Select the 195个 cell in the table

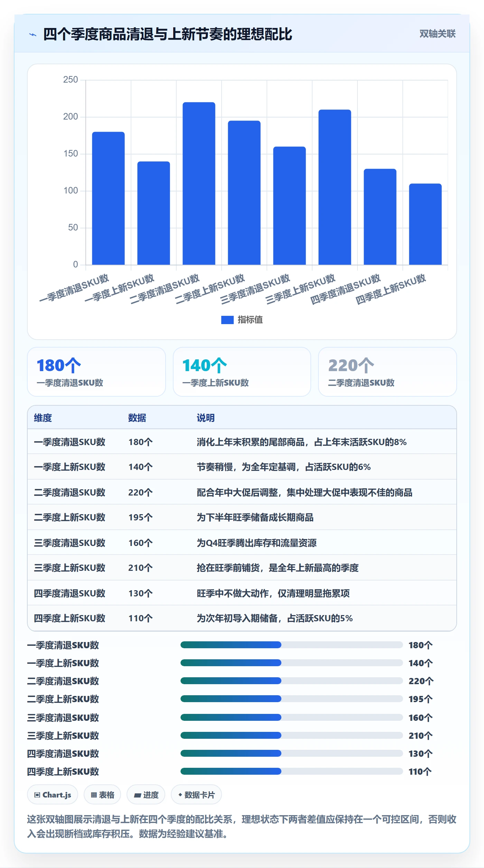point(140,517)
